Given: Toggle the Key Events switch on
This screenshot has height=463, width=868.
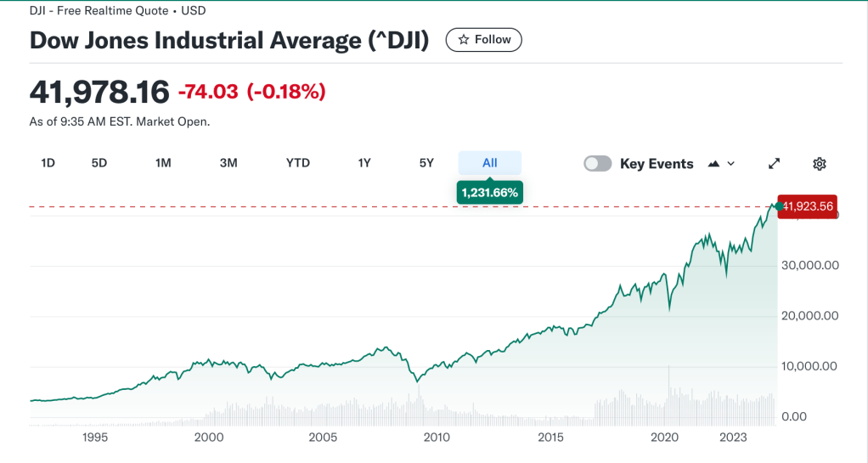Looking at the screenshot, I should point(597,164).
